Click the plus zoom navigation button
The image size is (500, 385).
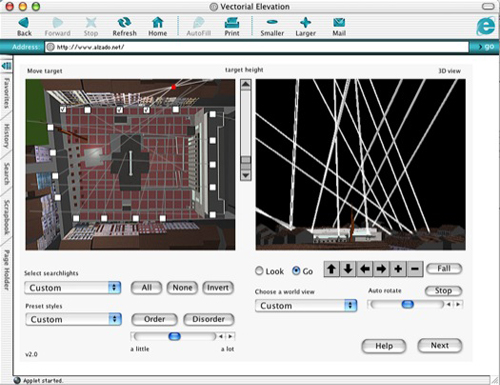tap(398, 269)
